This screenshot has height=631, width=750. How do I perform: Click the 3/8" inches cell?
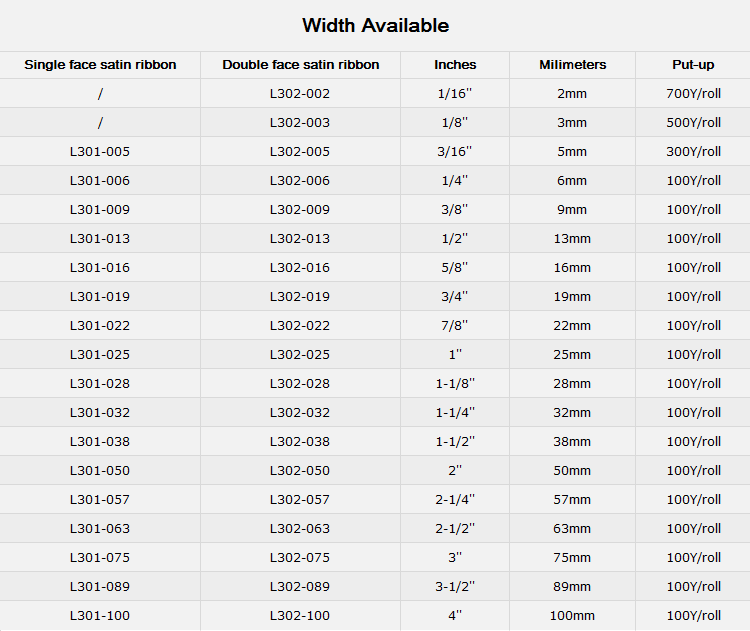(455, 210)
